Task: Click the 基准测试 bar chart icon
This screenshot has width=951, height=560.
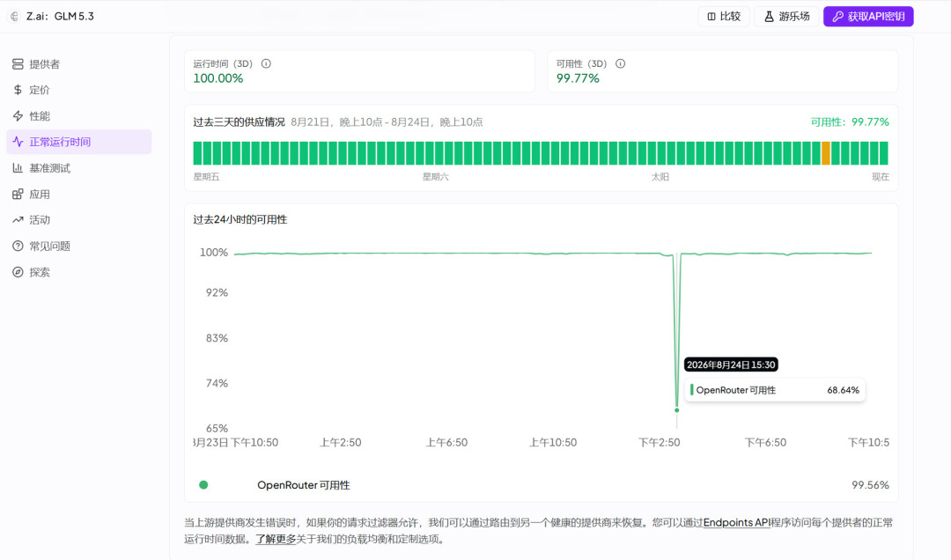Action: click(x=18, y=168)
